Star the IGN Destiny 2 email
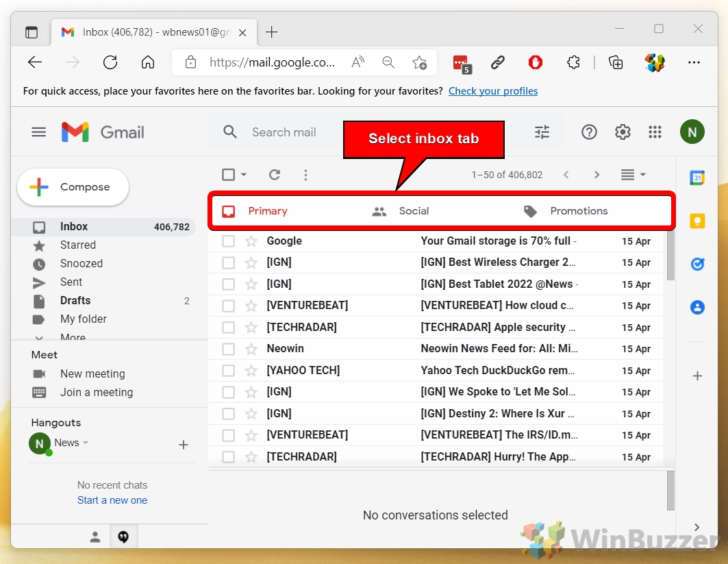Image resolution: width=728 pixels, height=564 pixels. coord(251,413)
